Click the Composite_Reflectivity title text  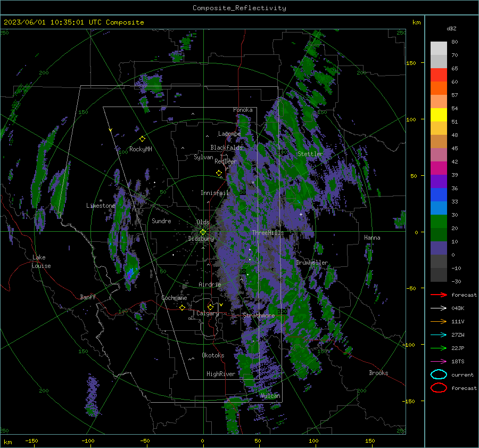coord(239,8)
